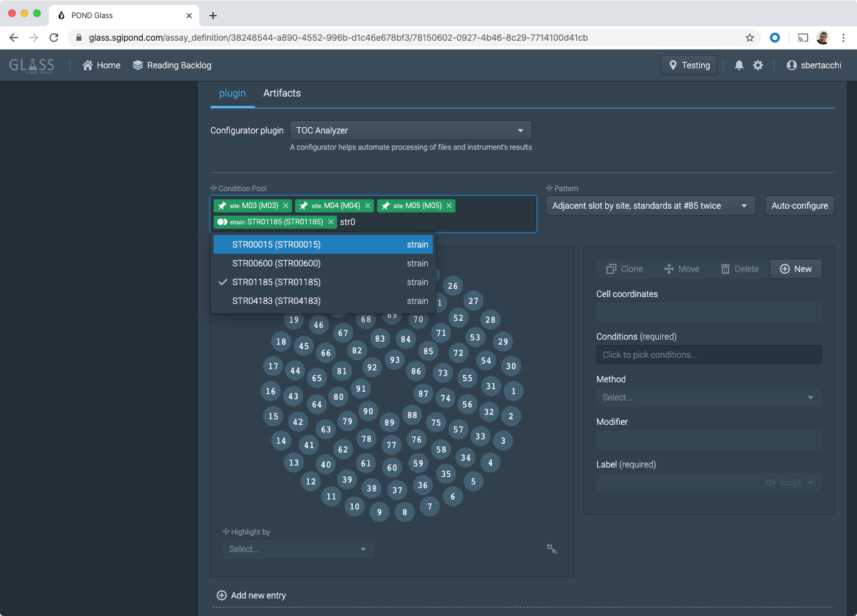Click the Conditions picker field
This screenshot has width=857, height=616.
tap(709, 355)
